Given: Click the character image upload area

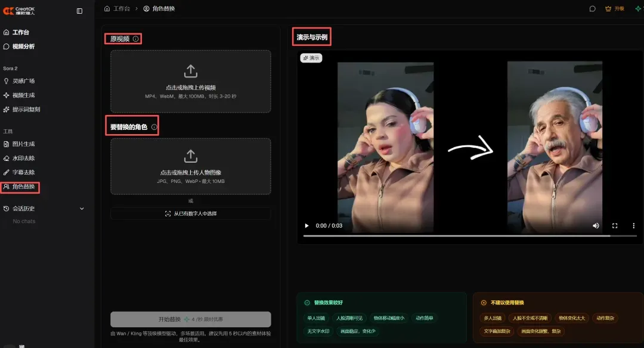Looking at the screenshot, I should 191,166.
